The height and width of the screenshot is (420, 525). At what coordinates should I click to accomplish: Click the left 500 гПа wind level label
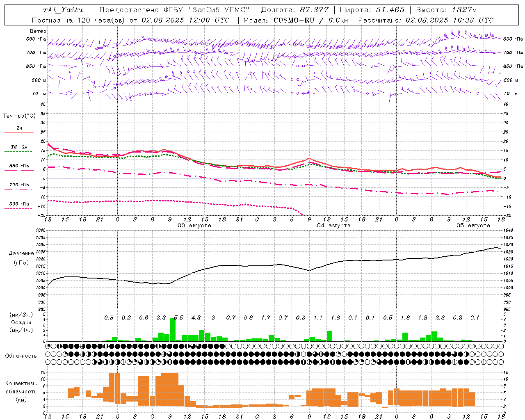tap(36, 39)
